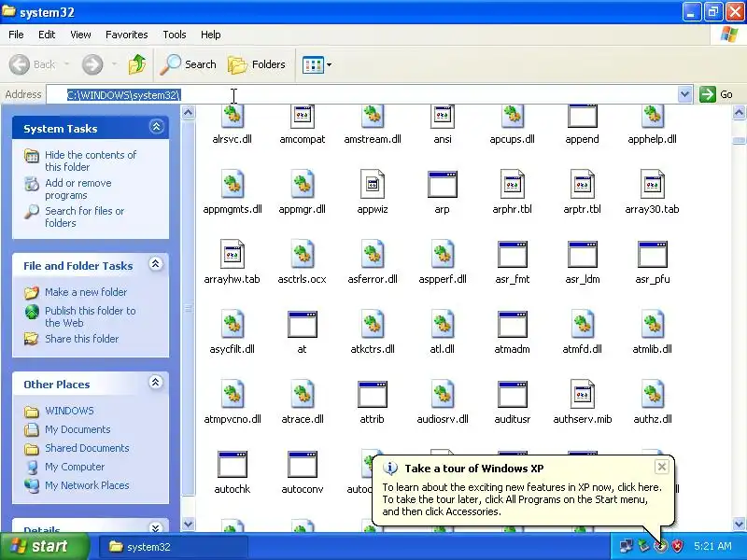Click Publish this folder to the Web

pos(90,316)
